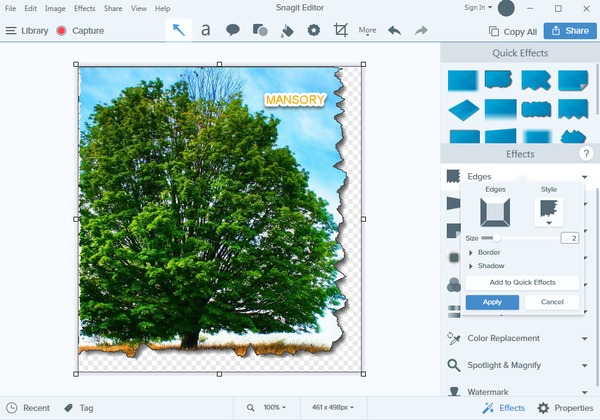Screen dimensions: 600x420
Task: Open the Image menu
Action: (55, 8)
